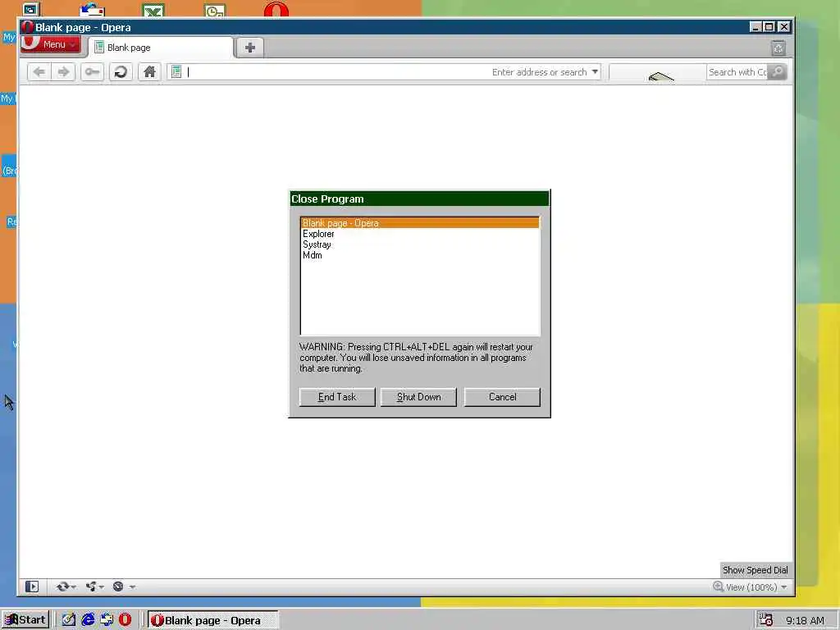Reload the page with the refresh icon
The width and height of the screenshot is (840, 630).
[x=121, y=72]
